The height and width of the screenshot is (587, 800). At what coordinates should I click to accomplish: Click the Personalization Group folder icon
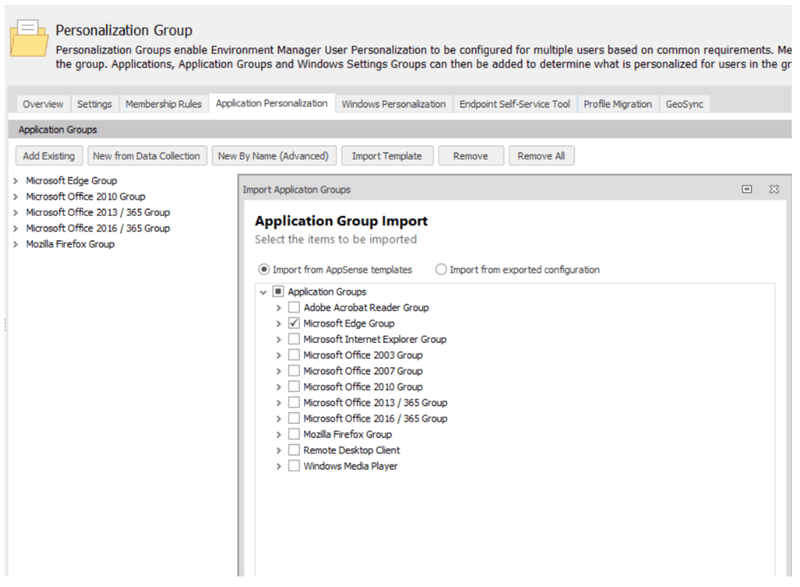click(29, 38)
